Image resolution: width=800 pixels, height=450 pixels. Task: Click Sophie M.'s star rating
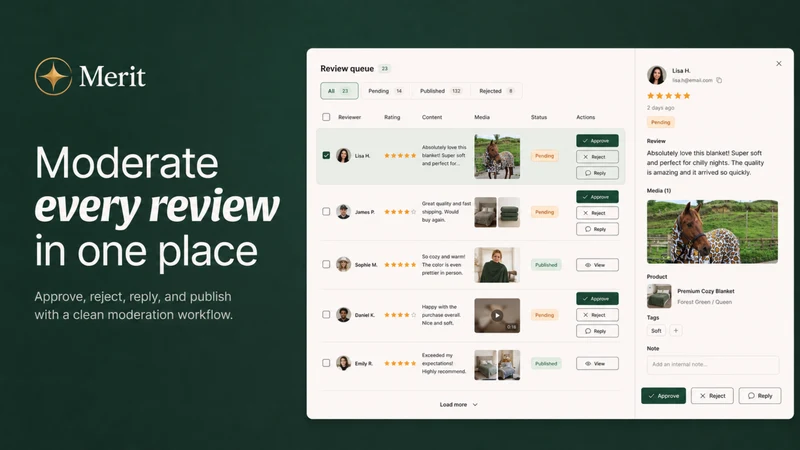pos(400,265)
